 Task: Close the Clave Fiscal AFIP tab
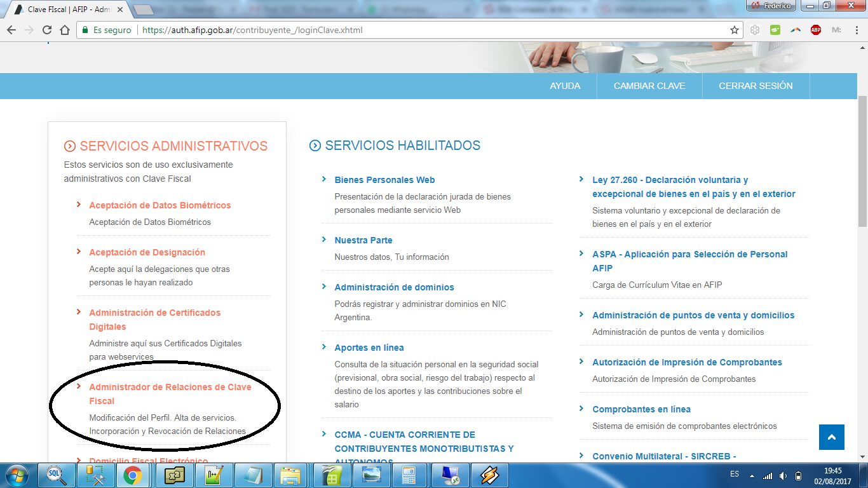(120, 10)
